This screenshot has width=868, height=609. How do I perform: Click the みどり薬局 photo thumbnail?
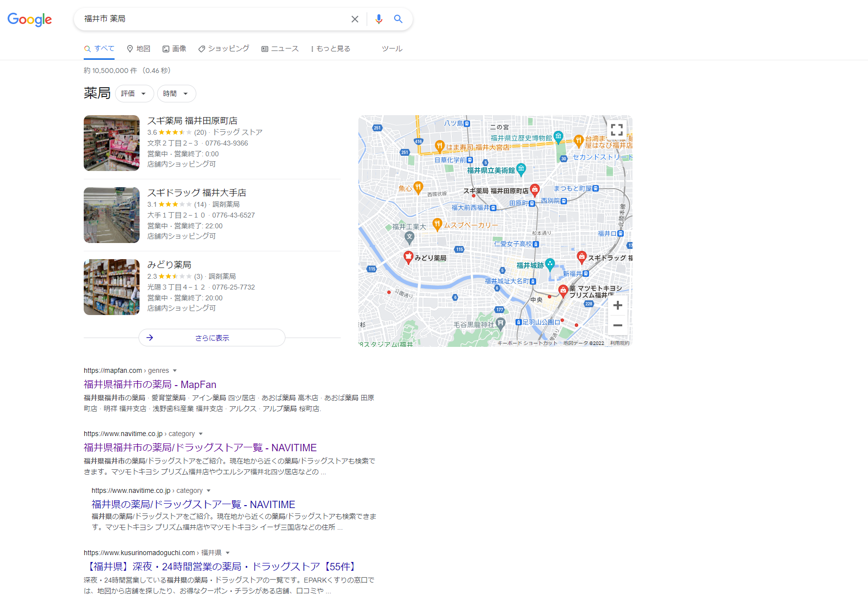tap(112, 287)
